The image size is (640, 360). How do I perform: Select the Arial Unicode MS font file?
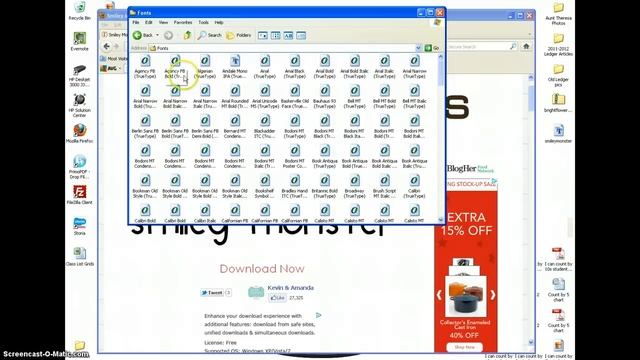[x=264, y=97]
